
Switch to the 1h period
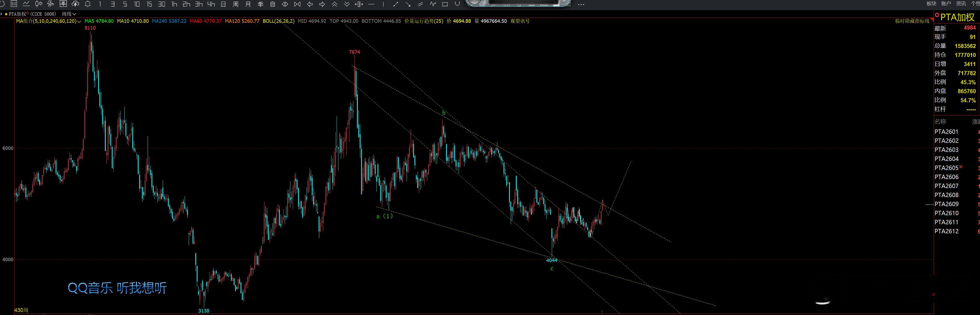[174, 4]
